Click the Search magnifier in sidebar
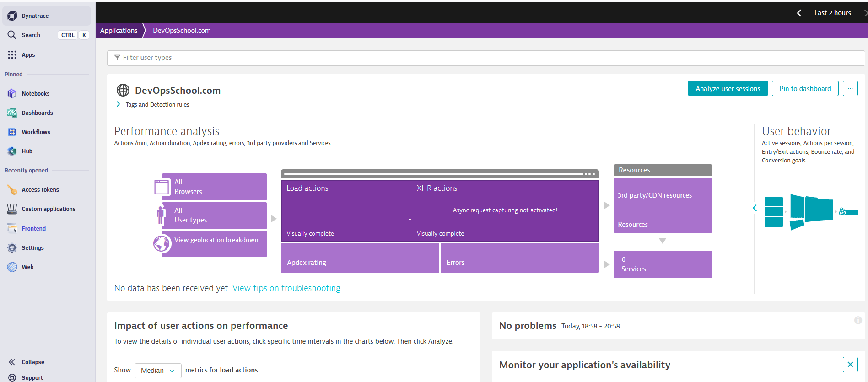The width and height of the screenshot is (868, 382). click(12, 35)
